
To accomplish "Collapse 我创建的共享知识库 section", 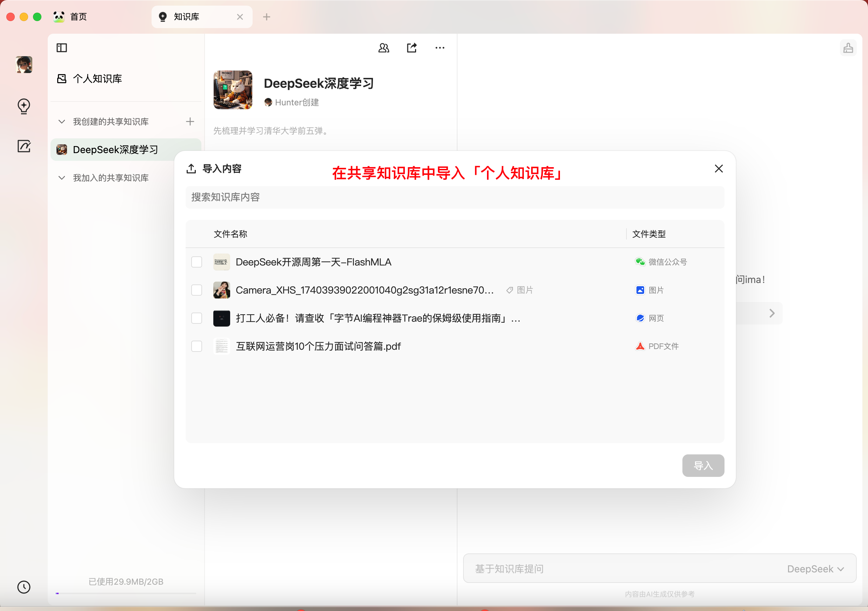I will pos(62,121).
